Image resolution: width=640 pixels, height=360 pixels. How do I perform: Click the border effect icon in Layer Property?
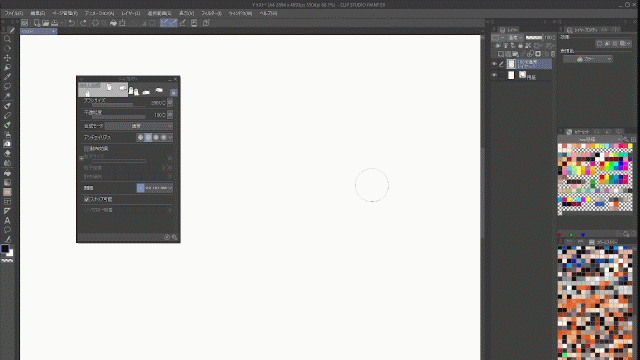click(599, 43)
